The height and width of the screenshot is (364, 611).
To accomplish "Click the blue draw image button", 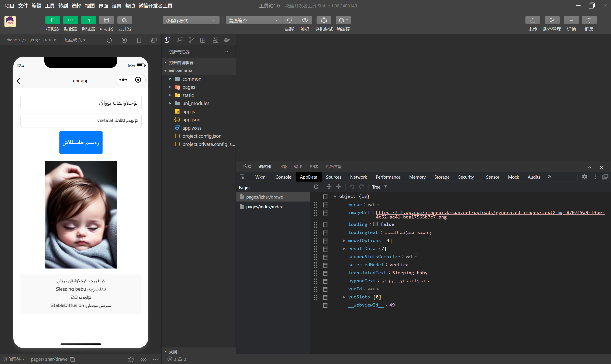I will pyautogui.click(x=81, y=143).
